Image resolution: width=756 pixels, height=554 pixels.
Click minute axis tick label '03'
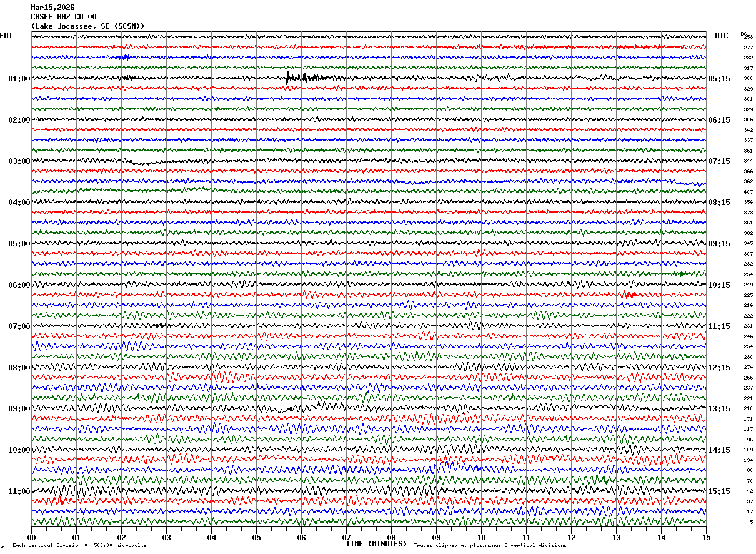[166, 537]
